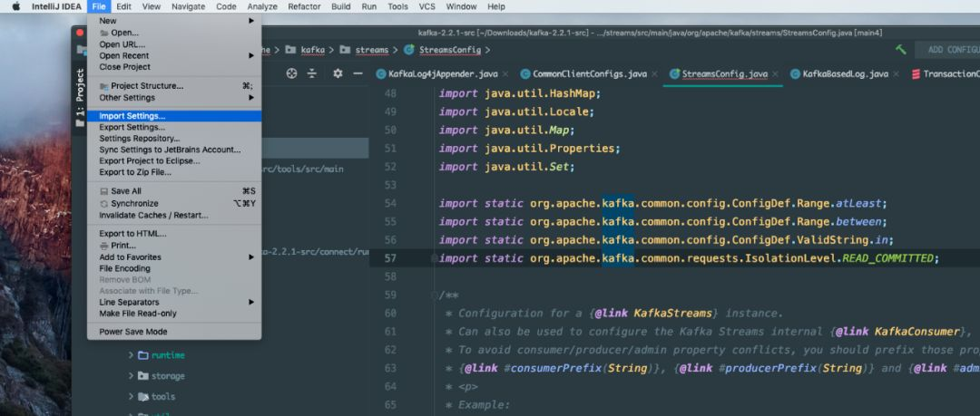Select the runtime folder in tree
The width and height of the screenshot is (980, 416).
tap(162, 355)
